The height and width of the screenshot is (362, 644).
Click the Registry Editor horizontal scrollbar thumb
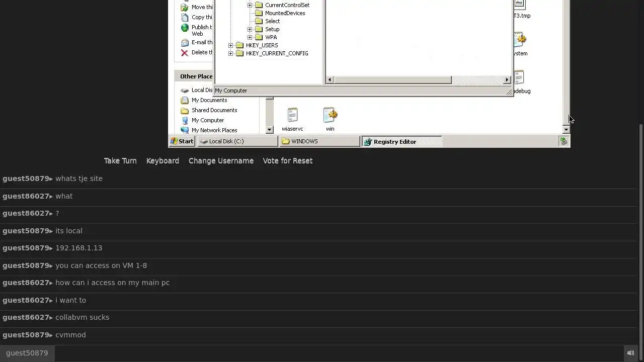pyautogui.click(x=392, y=80)
